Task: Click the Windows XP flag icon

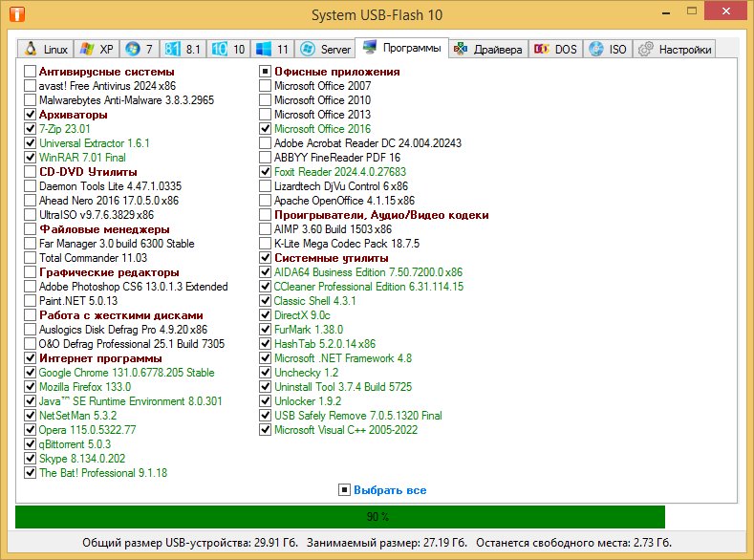Action: [x=87, y=49]
